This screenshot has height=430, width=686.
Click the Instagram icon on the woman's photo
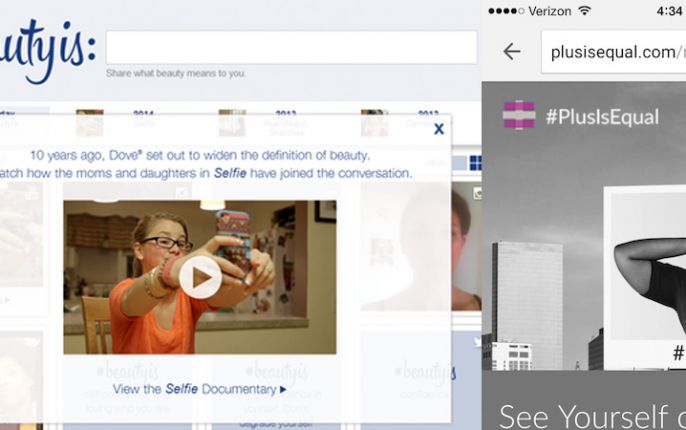[476, 192]
